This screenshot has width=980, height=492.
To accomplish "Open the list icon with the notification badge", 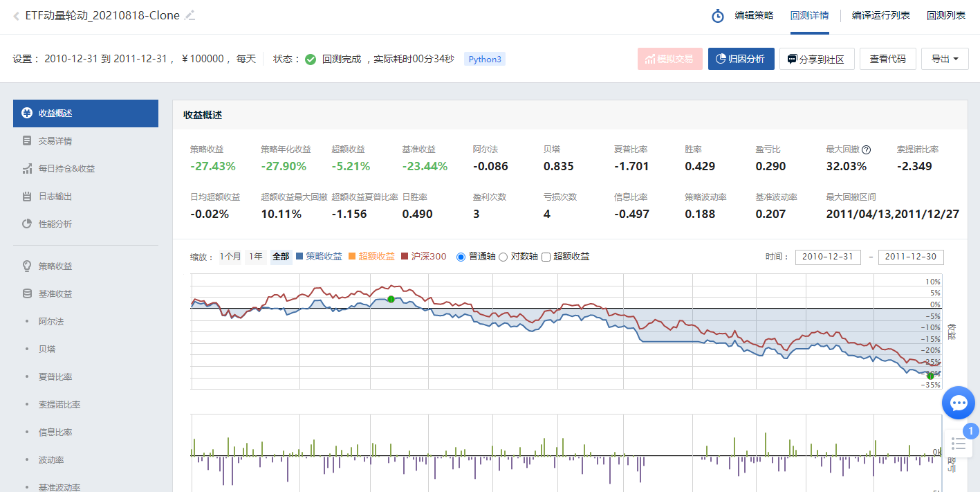I will (x=959, y=443).
